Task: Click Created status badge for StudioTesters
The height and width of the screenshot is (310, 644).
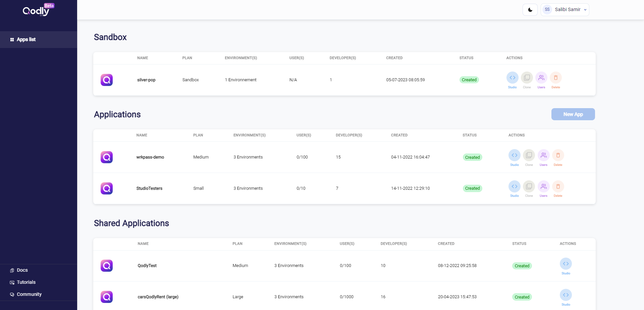Action: point(472,188)
